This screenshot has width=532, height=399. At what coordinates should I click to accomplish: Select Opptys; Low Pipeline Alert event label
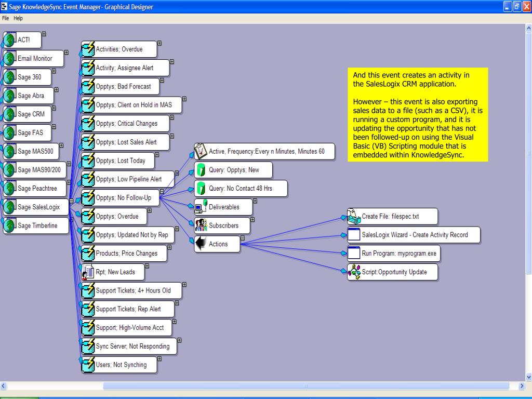[129, 179]
